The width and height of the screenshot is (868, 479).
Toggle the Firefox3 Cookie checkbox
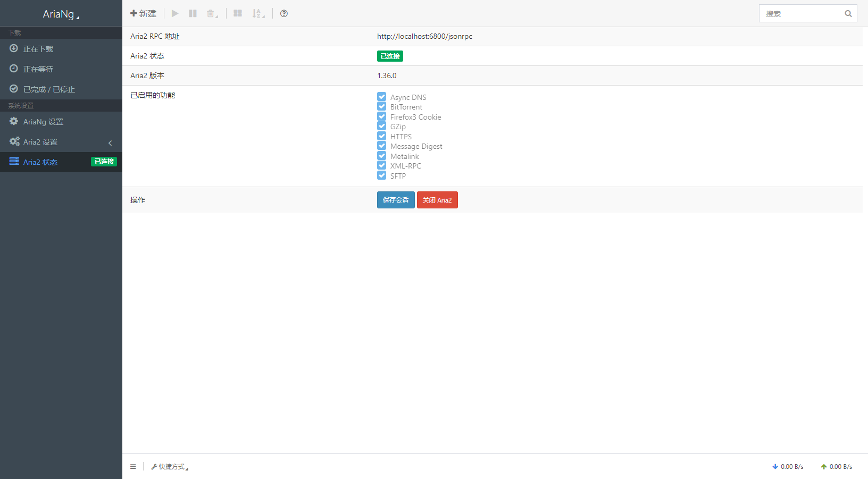coord(382,116)
